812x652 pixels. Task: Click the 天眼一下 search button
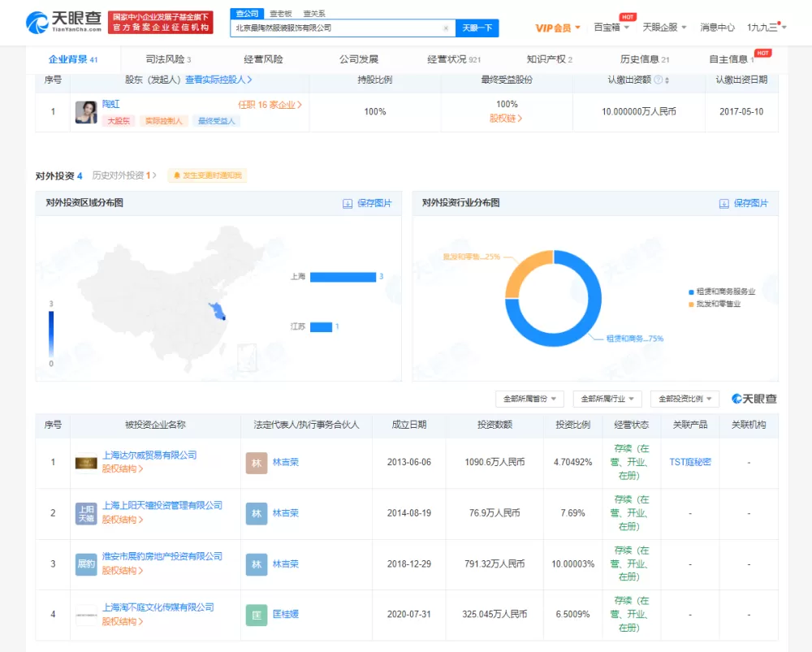pyautogui.click(x=477, y=28)
